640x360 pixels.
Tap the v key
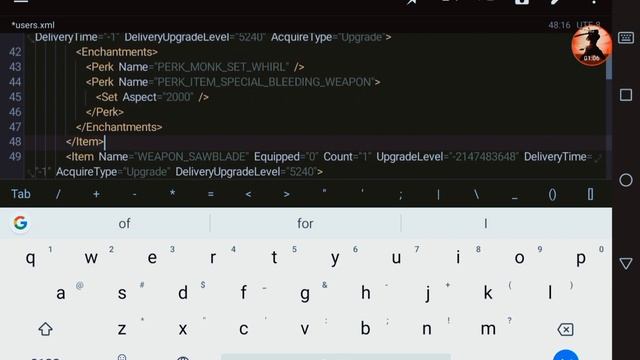coord(304,329)
